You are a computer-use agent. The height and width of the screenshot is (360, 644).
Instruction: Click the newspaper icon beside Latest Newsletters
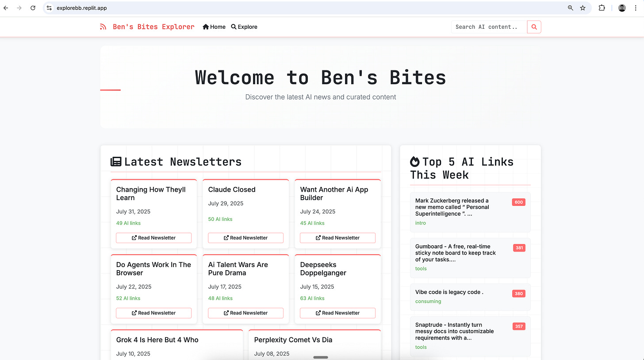(116, 162)
